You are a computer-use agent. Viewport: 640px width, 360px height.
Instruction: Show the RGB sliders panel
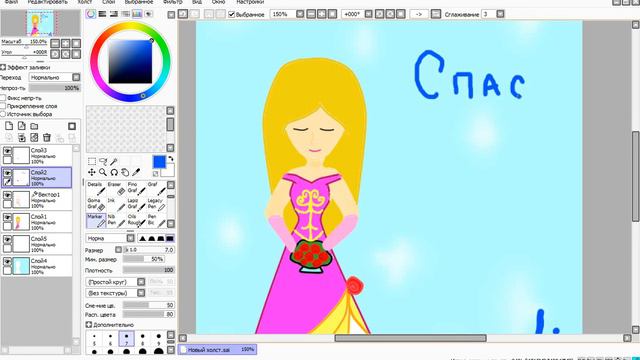coord(102,14)
